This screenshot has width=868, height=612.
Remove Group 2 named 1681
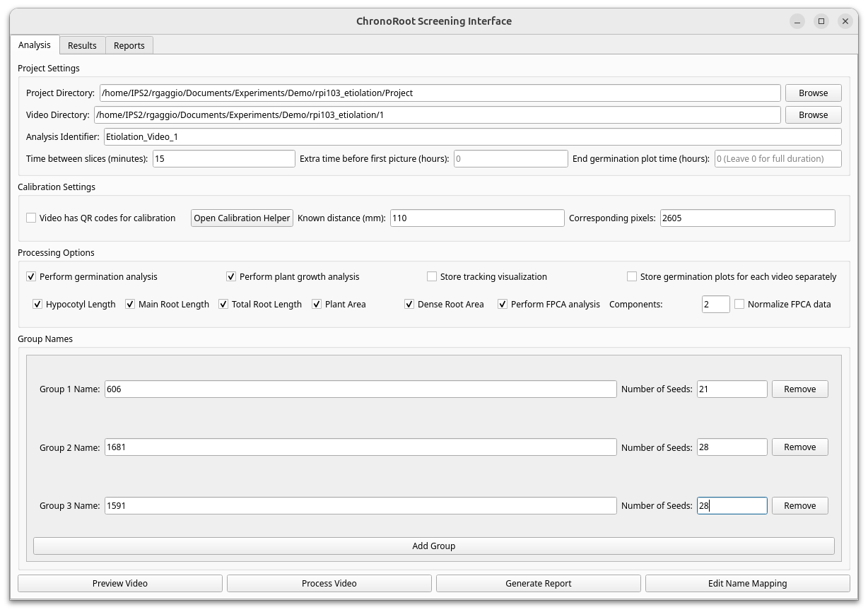[799, 447]
